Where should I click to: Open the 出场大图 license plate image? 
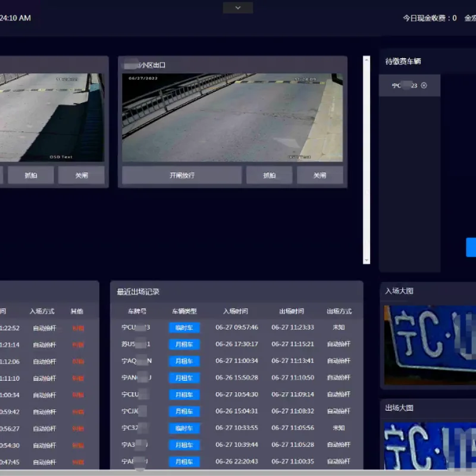pos(430,446)
